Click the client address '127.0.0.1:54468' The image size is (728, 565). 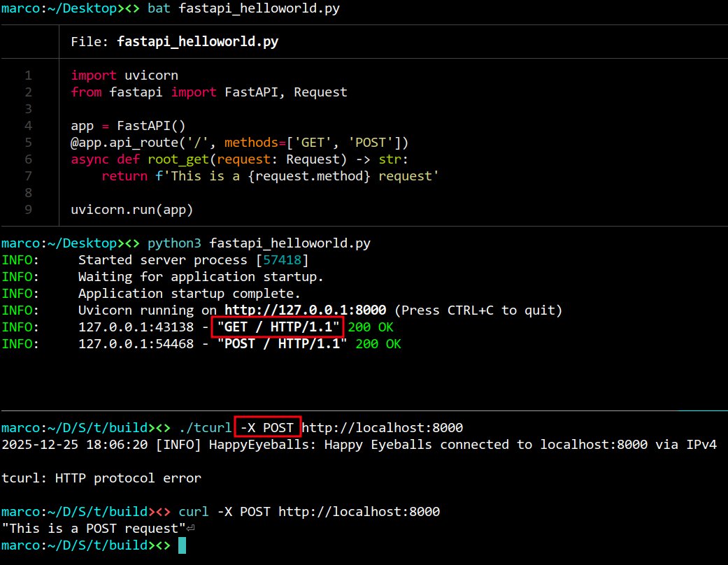136,344
